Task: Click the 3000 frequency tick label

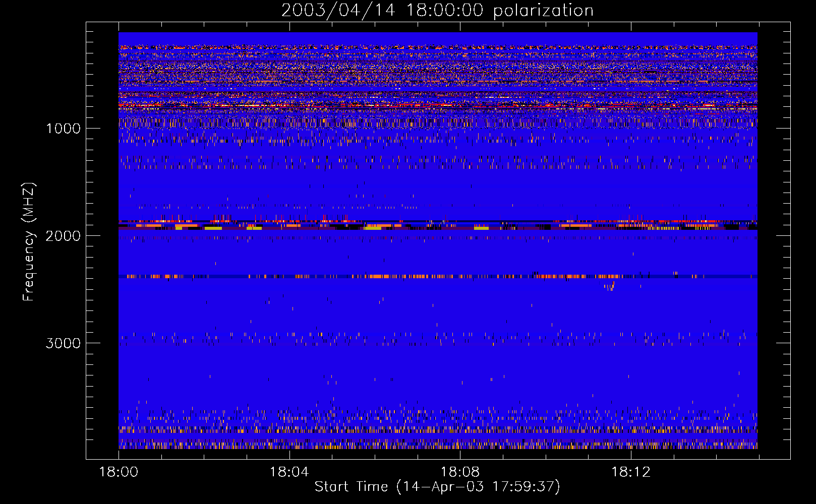Action: 63,343
